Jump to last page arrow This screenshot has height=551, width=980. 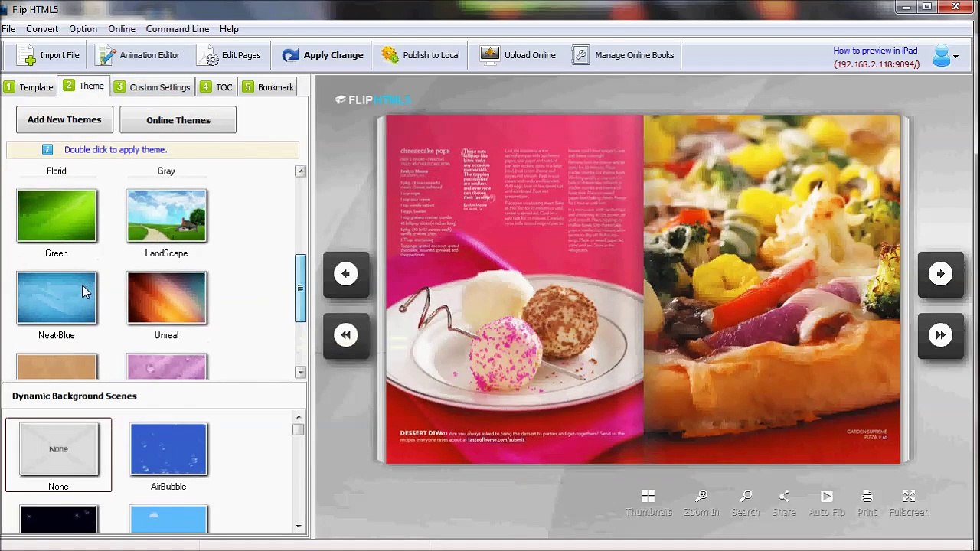coord(940,335)
